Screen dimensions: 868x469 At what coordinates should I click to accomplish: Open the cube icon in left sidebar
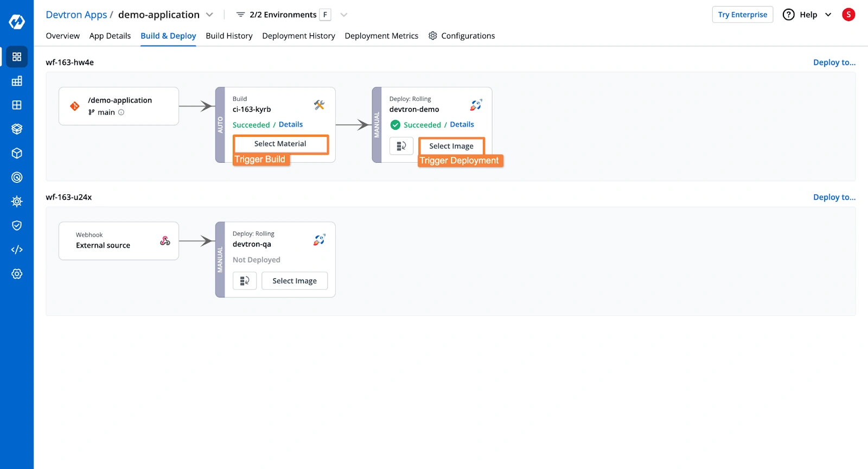pyautogui.click(x=17, y=153)
